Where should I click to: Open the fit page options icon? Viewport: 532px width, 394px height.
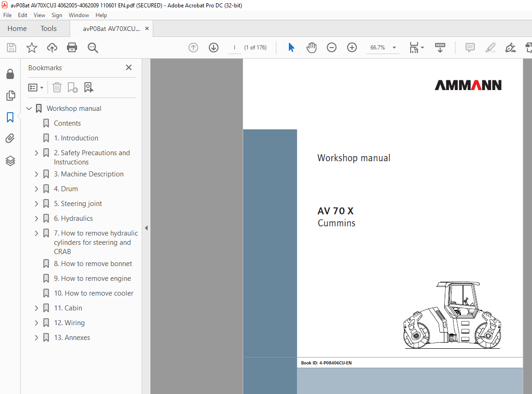414,48
